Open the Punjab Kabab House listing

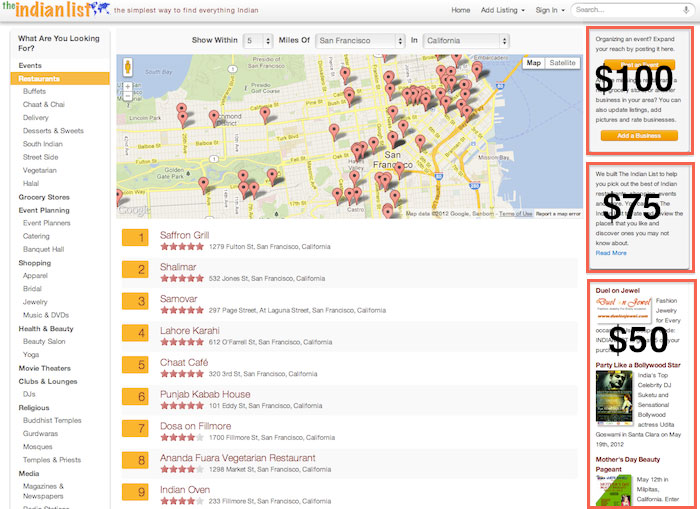click(x=205, y=394)
